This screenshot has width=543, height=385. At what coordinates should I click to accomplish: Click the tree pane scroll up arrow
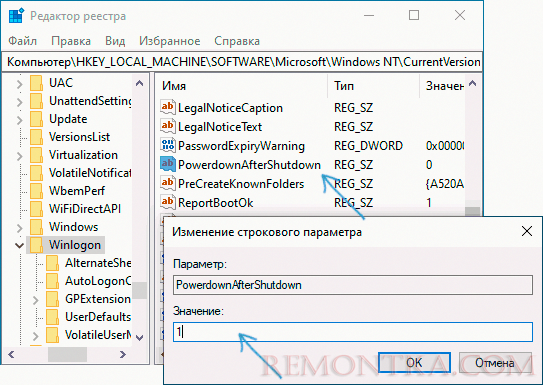(x=140, y=83)
